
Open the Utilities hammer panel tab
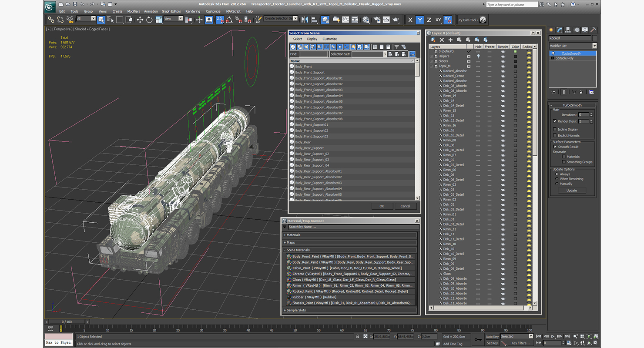[593, 30]
